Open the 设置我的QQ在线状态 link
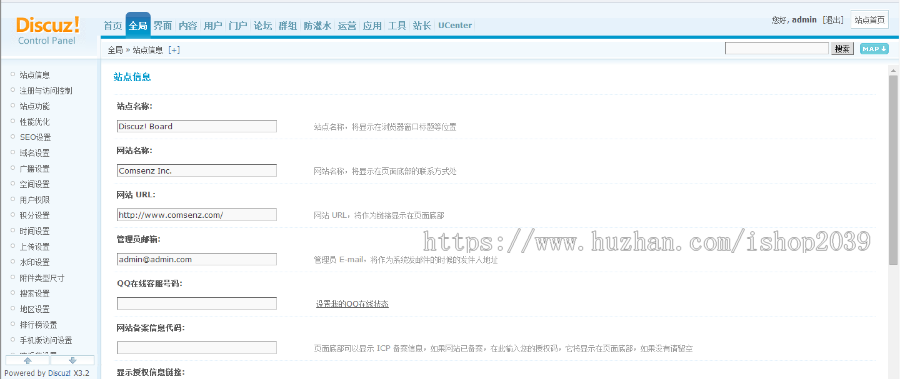900x379 pixels. [x=352, y=304]
